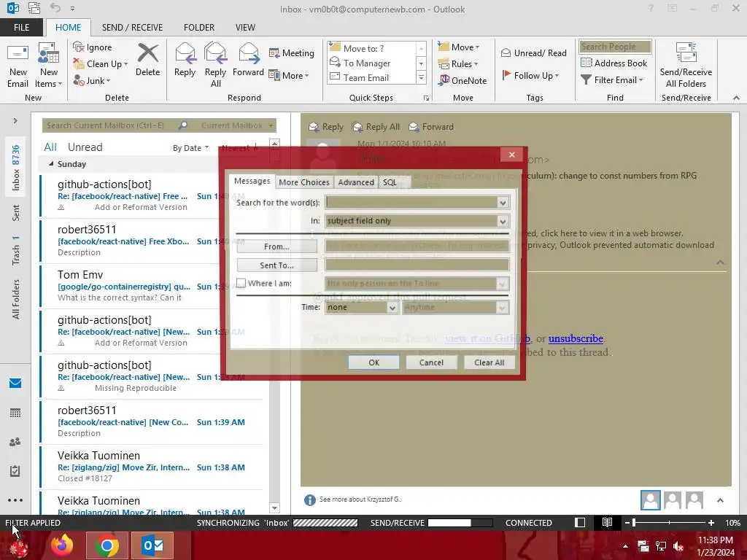Click the From... button

point(276,246)
